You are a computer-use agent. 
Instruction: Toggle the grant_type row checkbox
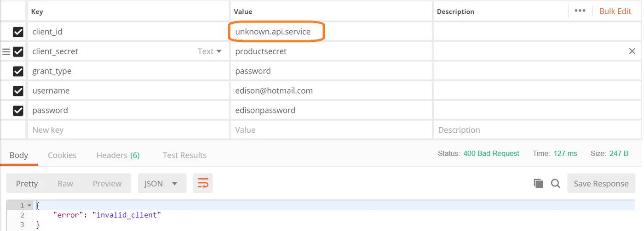coord(18,71)
